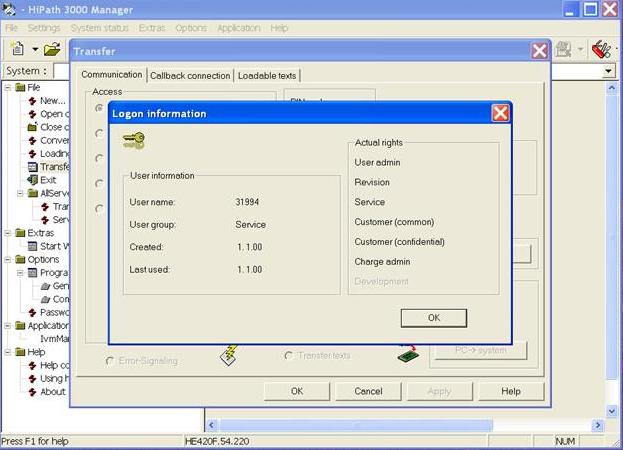Image resolution: width=623 pixels, height=450 pixels.
Task: Click the Options folder icon in tree
Action: (x=20, y=259)
